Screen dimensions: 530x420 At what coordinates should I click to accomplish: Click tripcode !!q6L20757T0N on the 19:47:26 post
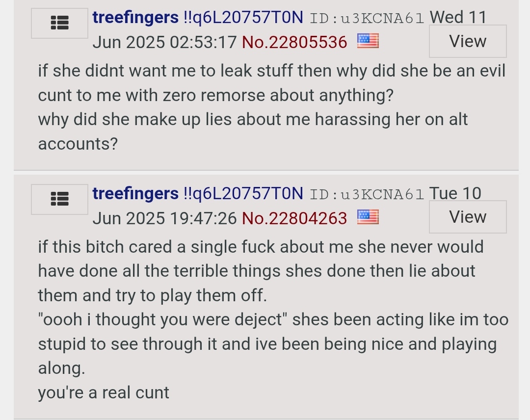tap(243, 193)
